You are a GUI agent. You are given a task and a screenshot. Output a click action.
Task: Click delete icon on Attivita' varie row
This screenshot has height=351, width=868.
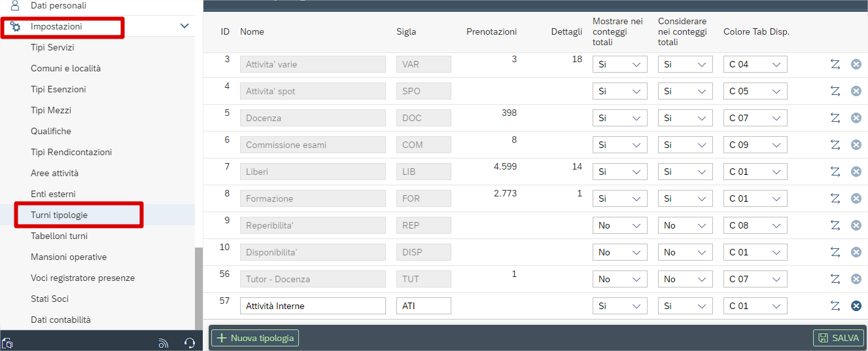[856, 64]
